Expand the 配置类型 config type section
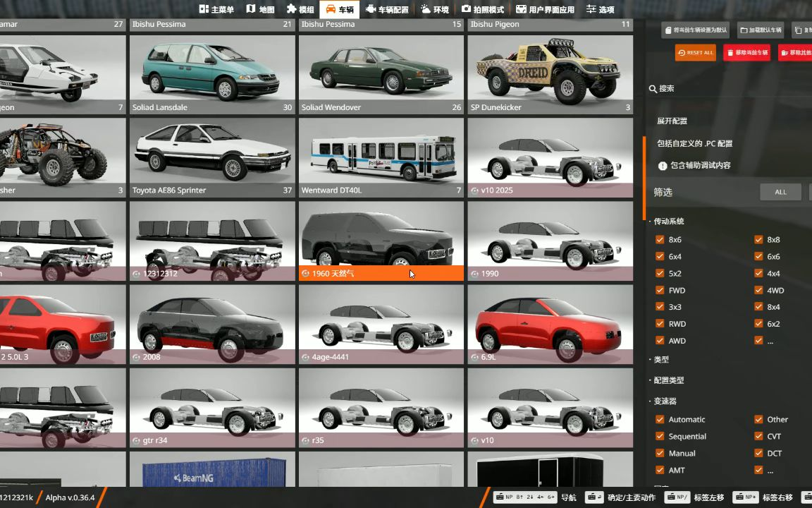Screen dimensions: 812x508 tap(668, 380)
